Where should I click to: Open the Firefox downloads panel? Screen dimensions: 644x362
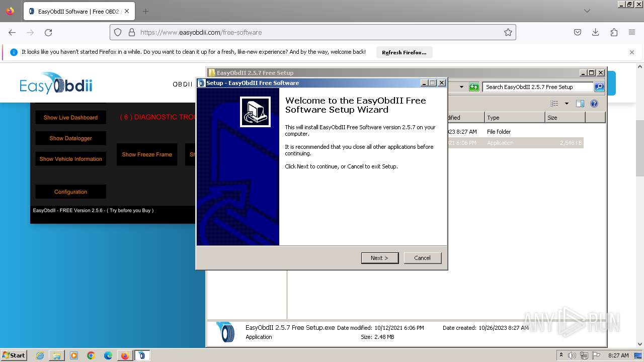tap(596, 32)
